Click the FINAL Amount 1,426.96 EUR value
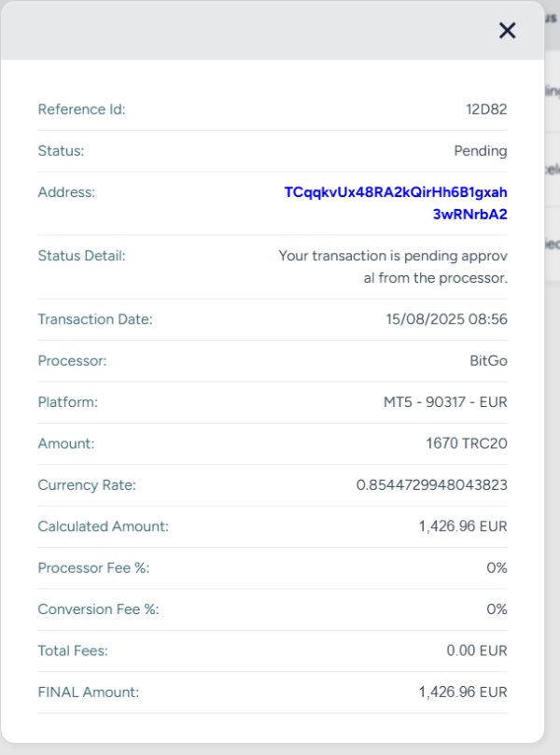Image resolution: width=560 pixels, height=755 pixels. click(463, 692)
